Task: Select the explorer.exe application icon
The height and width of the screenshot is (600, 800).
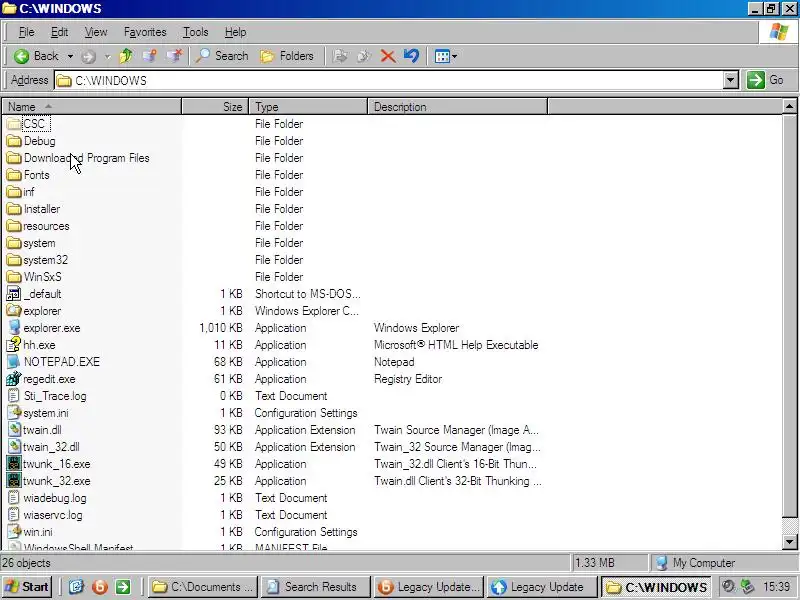Action: tap(14, 328)
